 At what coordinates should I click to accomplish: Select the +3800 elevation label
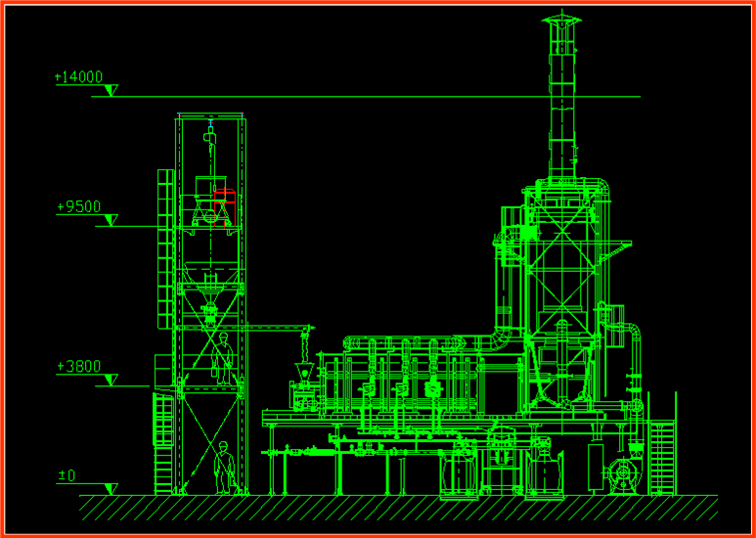(x=78, y=367)
